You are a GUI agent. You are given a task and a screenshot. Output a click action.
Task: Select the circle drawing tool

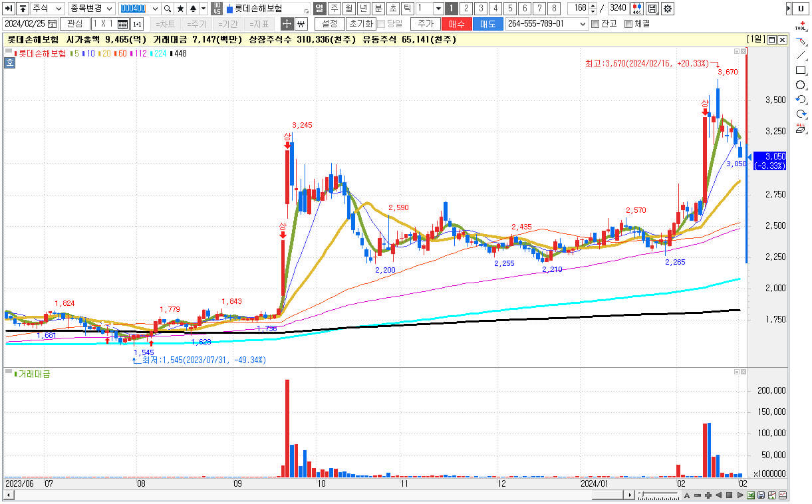click(x=801, y=85)
